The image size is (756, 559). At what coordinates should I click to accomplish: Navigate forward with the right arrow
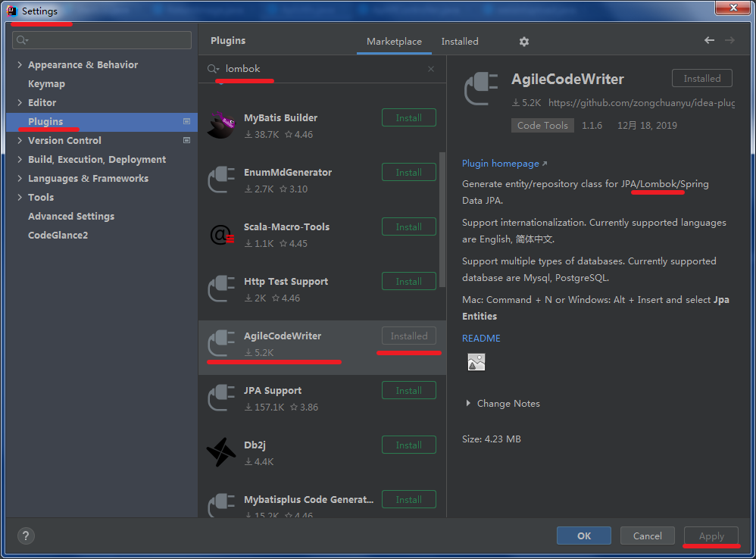point(730,40)
